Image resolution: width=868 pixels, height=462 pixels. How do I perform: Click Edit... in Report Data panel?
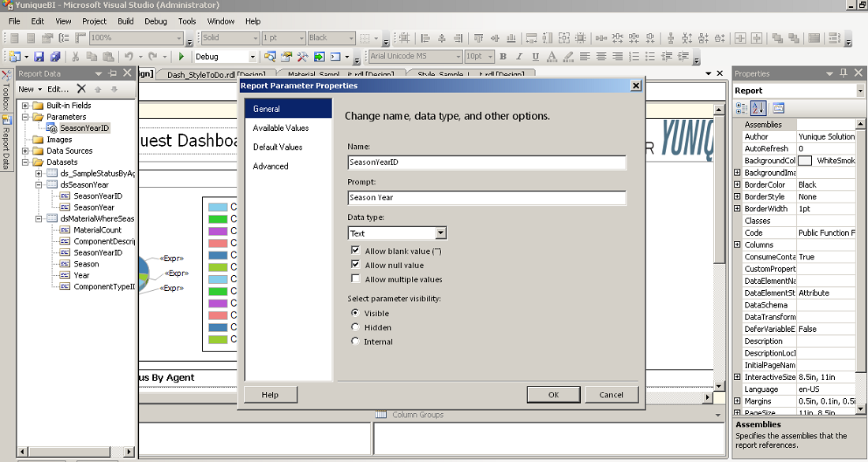click(58, 88)
